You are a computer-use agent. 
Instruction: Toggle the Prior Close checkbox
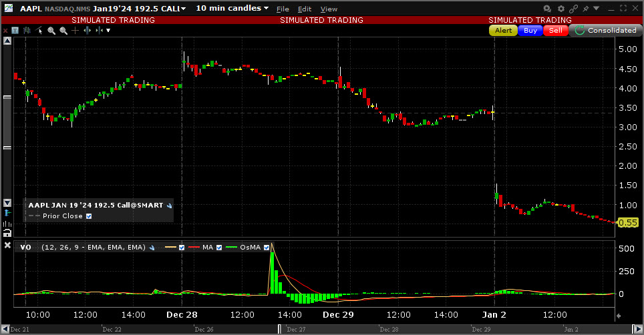(x=89, y=216)
